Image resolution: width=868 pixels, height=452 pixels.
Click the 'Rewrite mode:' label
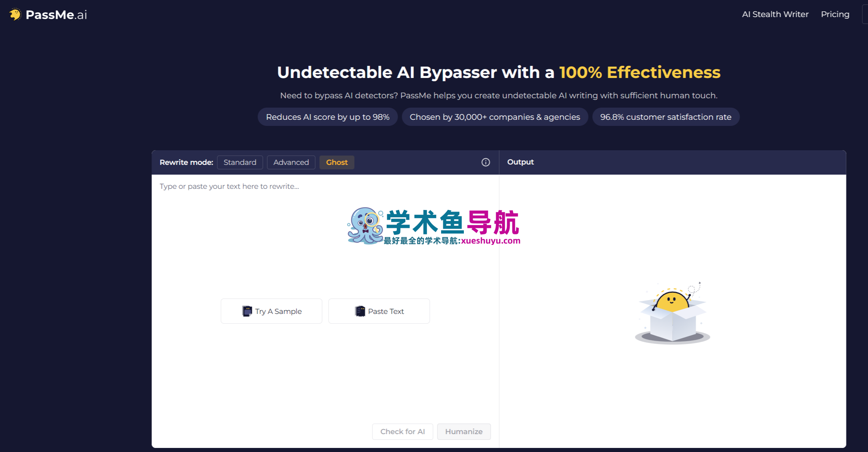tap(186, 162)
